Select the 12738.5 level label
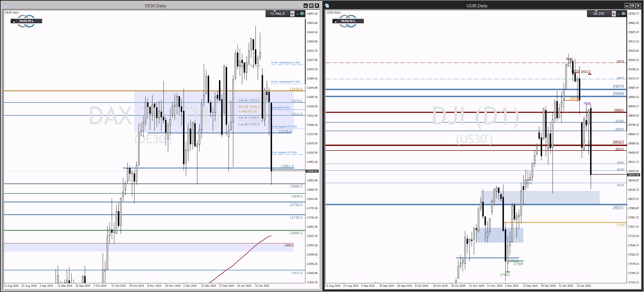 (296, 217)
